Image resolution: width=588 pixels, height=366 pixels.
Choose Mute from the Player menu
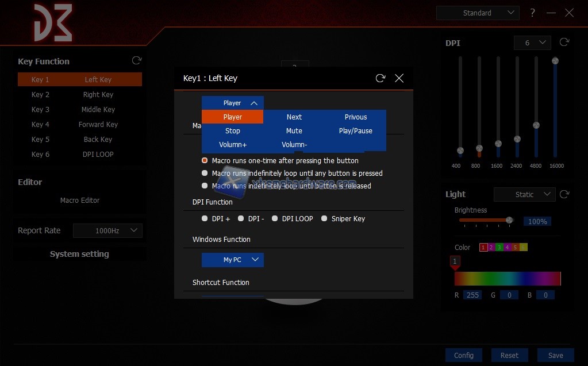294,130
